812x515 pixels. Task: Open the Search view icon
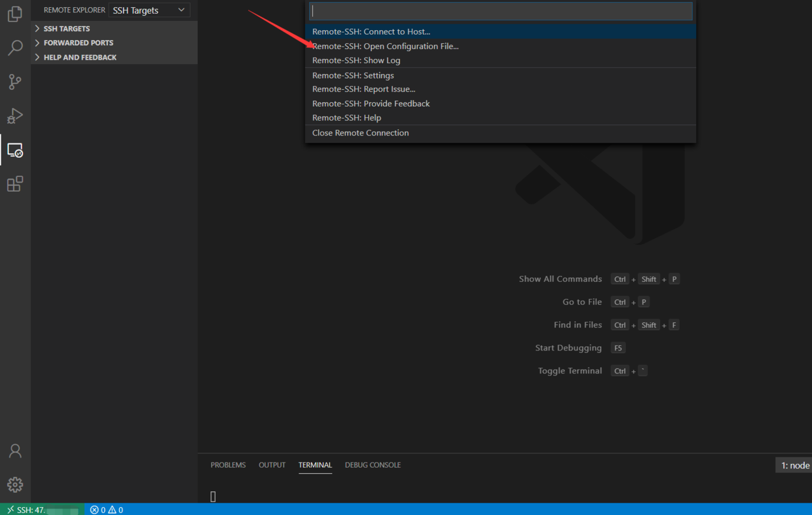[15, 48]
